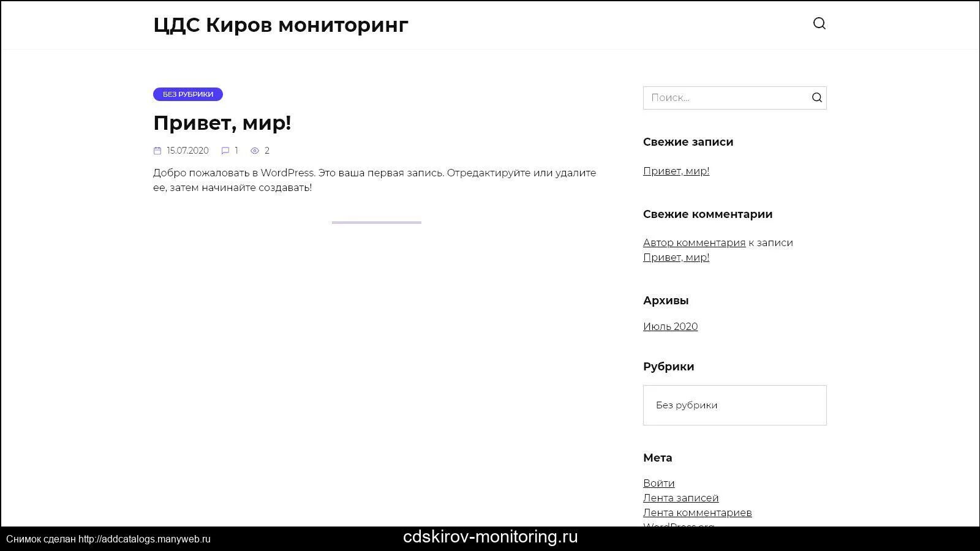Click the Мета widget heading
This screenshot has height=551, width=980.
(657, 458)
